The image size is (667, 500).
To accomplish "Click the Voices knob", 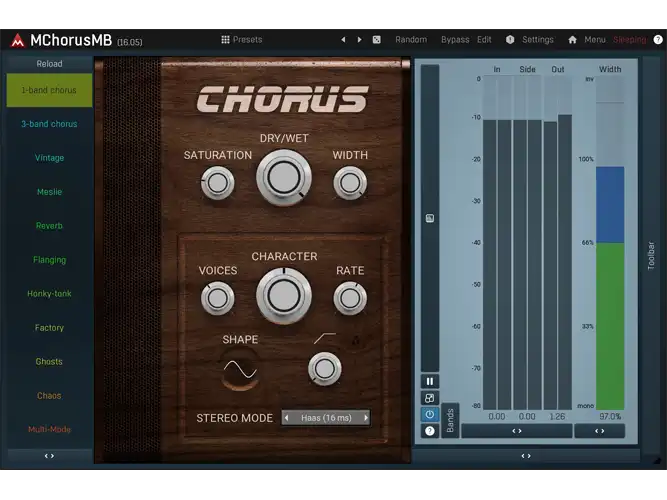I will tap(217, 298).
